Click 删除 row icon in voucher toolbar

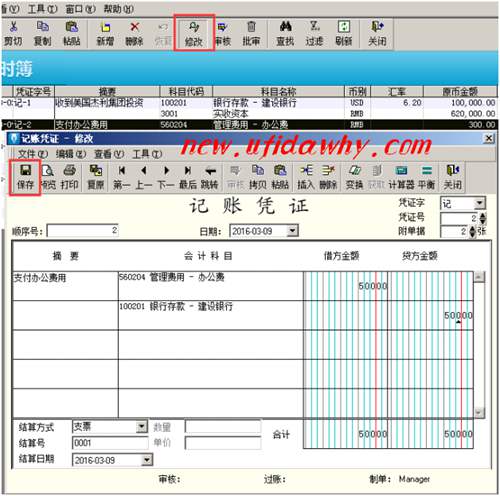328,177
